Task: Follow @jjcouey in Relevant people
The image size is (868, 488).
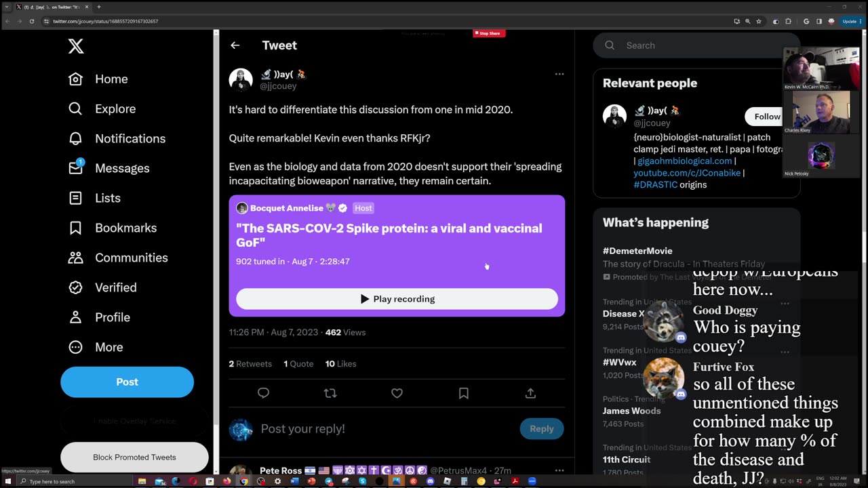Action: [x=765, y=117]
